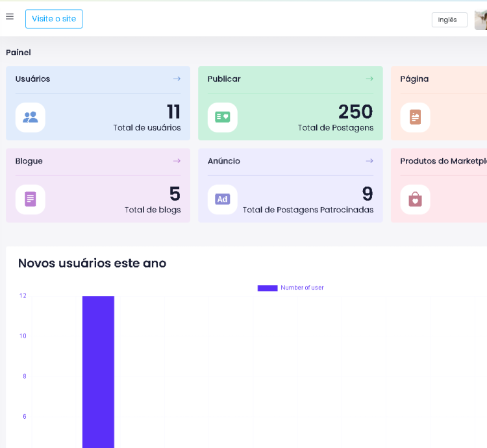487x448 pixels.
Task: Select the 'Total de Postagens' count 250
Action: pos(355,112)
